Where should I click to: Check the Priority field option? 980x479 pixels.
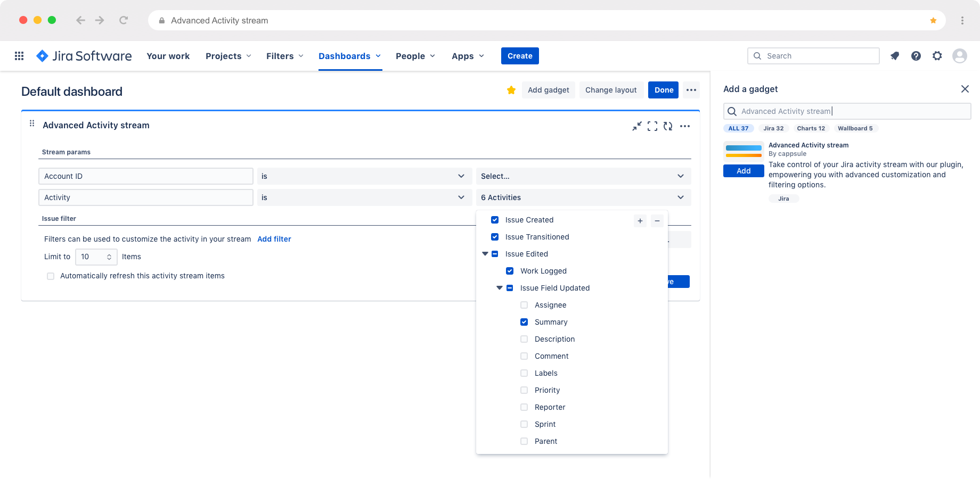(x=524, y=390)
